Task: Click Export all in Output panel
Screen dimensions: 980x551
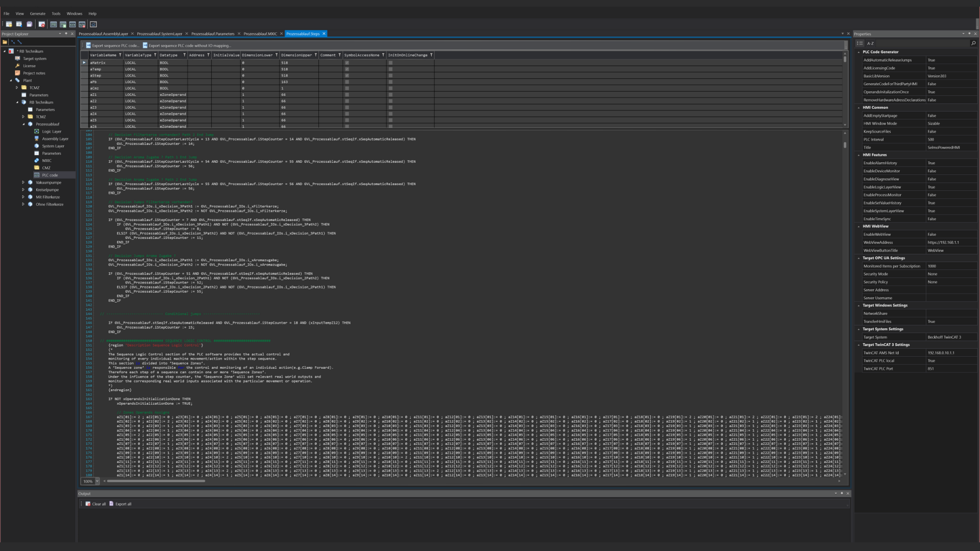Action: [x=120, y=504]
